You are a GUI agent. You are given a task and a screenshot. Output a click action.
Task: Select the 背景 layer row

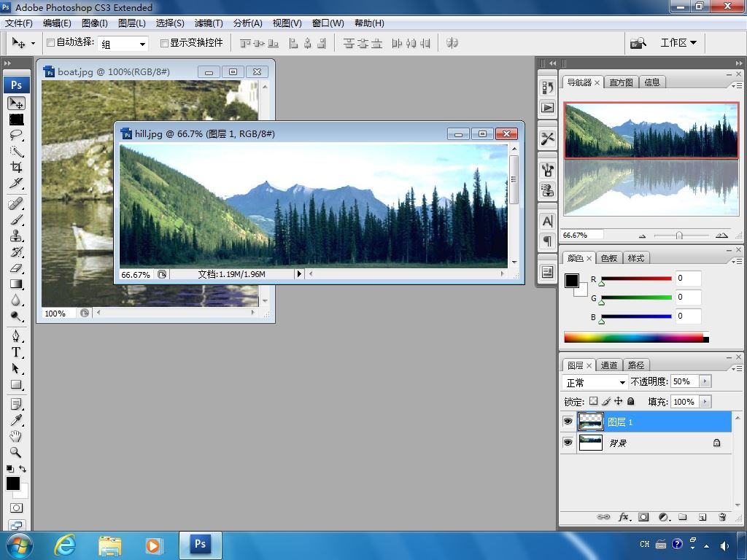point(646,443)
